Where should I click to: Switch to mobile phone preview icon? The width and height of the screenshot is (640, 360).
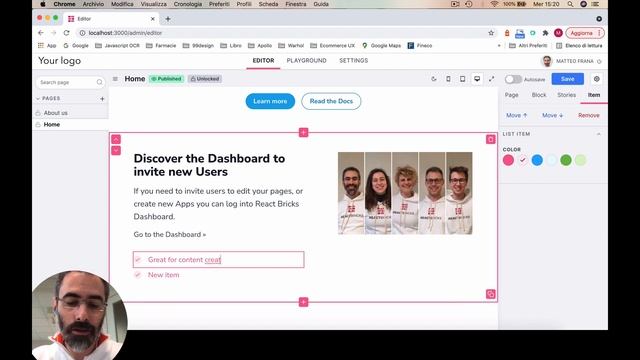coord(448,79)
